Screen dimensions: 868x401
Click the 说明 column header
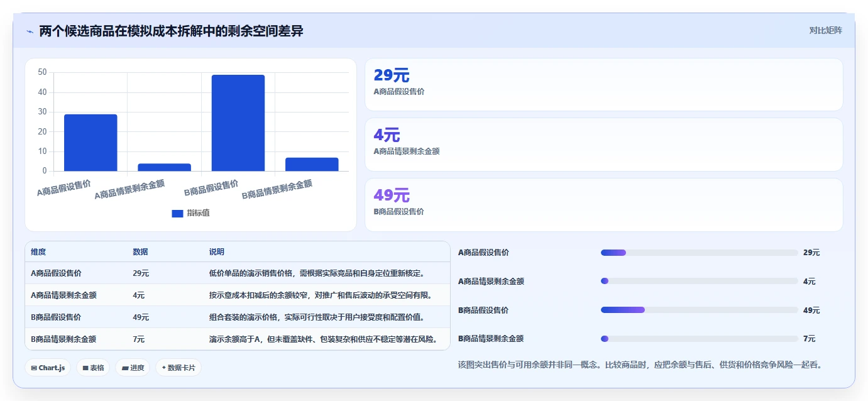[x=217, y=252]
